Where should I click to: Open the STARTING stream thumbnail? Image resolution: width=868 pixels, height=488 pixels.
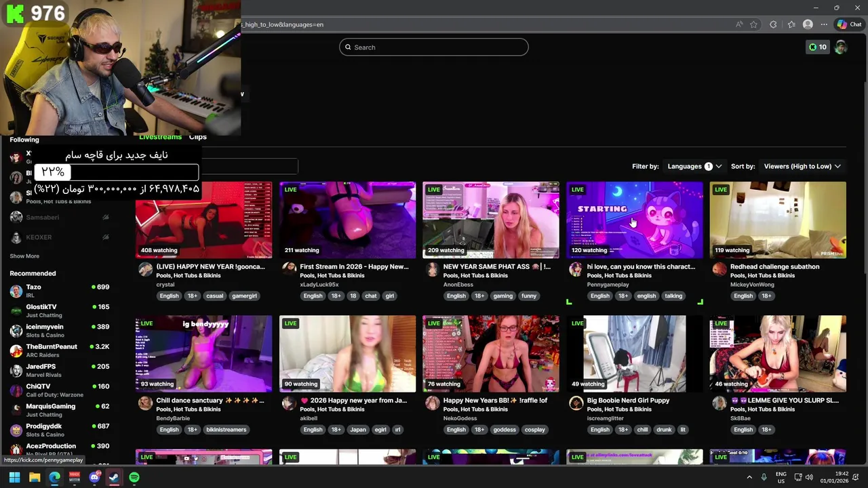(635, 220)
